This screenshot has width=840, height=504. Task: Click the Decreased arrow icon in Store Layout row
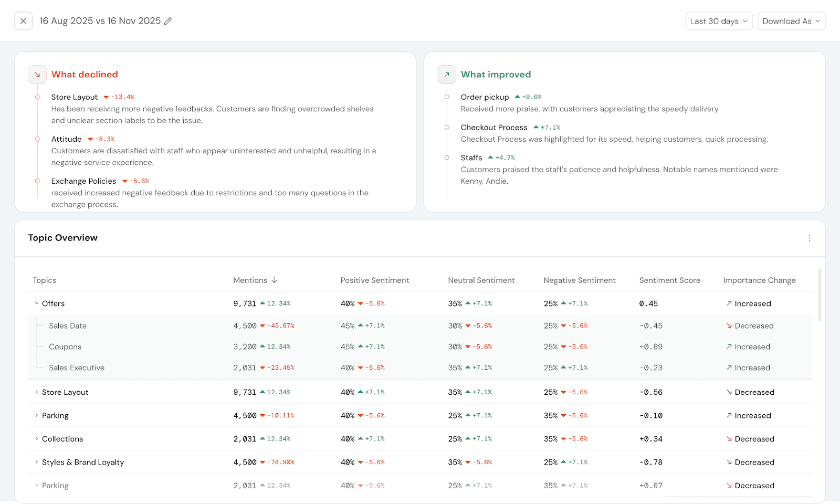[x=729, y=392]
